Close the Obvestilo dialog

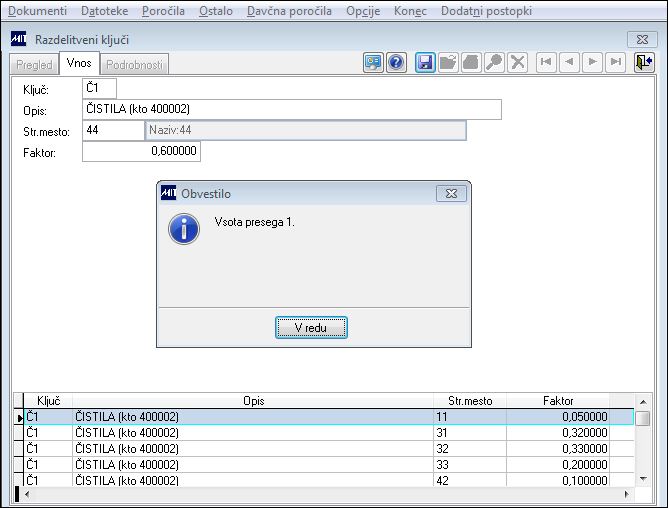point(451,194)
